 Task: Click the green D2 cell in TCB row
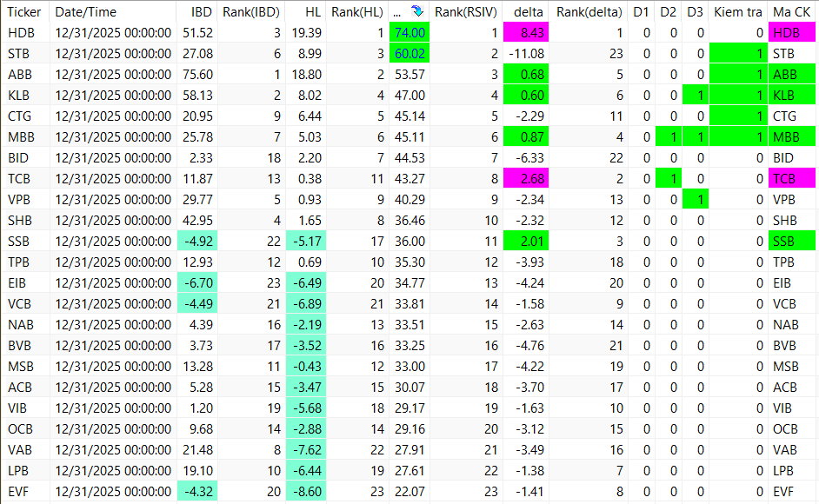click(669, 179)
